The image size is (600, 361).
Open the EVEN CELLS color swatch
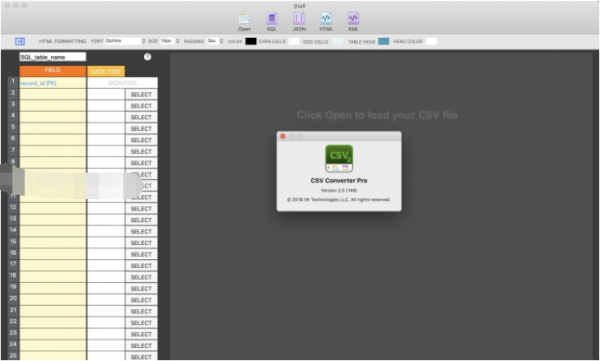tap(293, 41)
